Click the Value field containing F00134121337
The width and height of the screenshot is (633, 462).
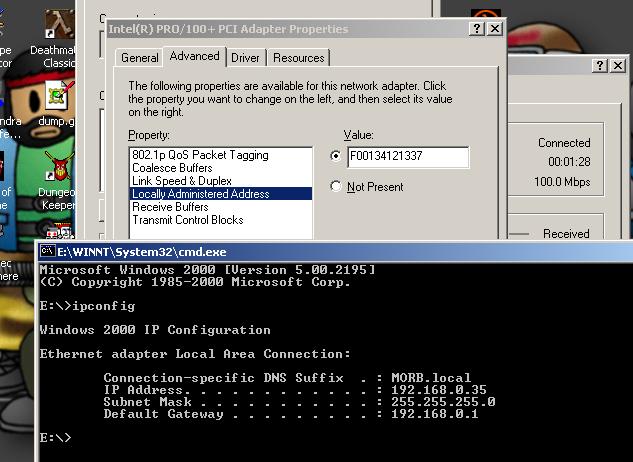[x=408, y=157]
